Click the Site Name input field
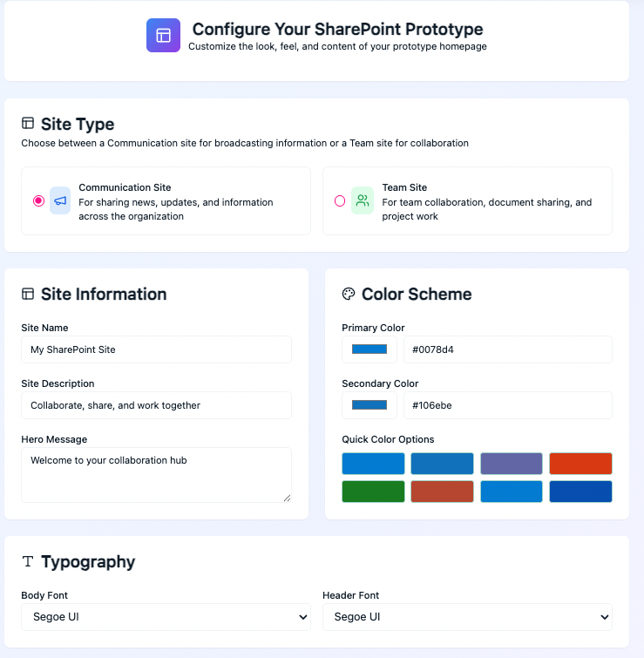 (156, 349)
